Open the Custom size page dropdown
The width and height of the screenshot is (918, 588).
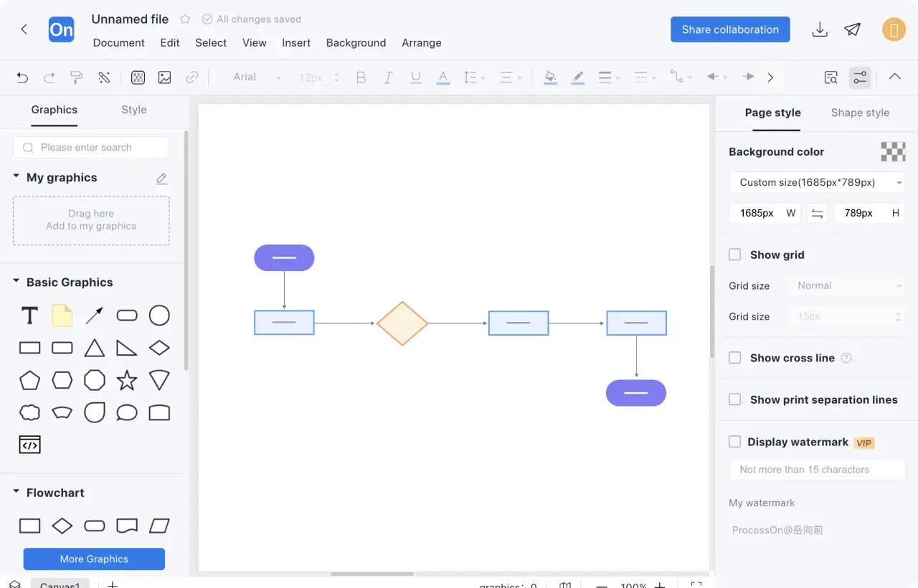point(817,182)
